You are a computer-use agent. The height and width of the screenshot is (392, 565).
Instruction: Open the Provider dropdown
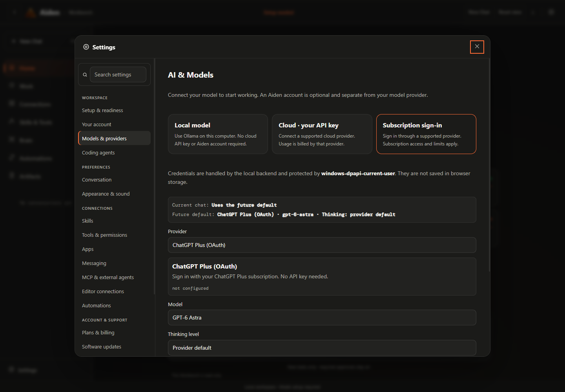click(322, 245)
